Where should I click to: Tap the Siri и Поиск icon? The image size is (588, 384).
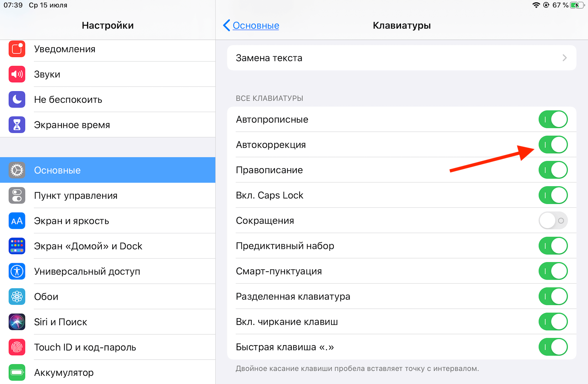click(17, 322)
